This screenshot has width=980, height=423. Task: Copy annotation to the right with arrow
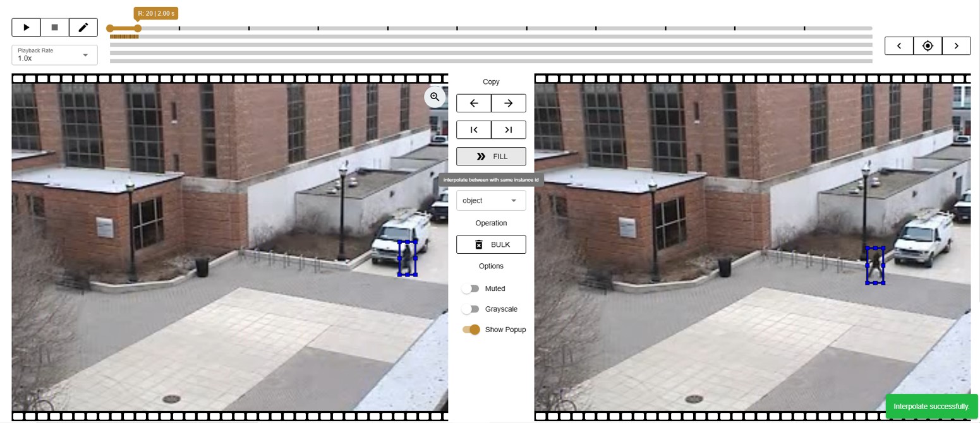508,103
